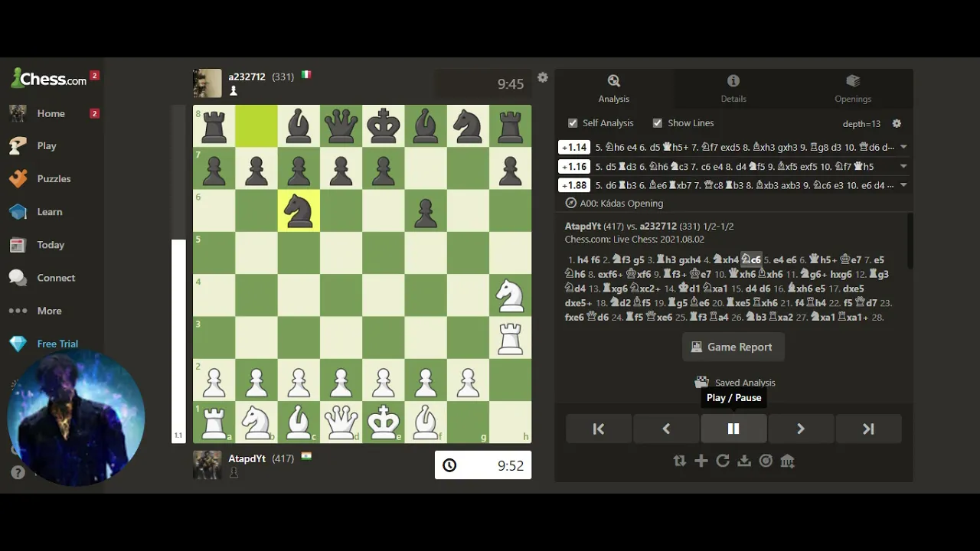The image size is (980, 551).
Task: Open engine settings gear next to depth
Action: pyautogui.click(x=897, y=123)
